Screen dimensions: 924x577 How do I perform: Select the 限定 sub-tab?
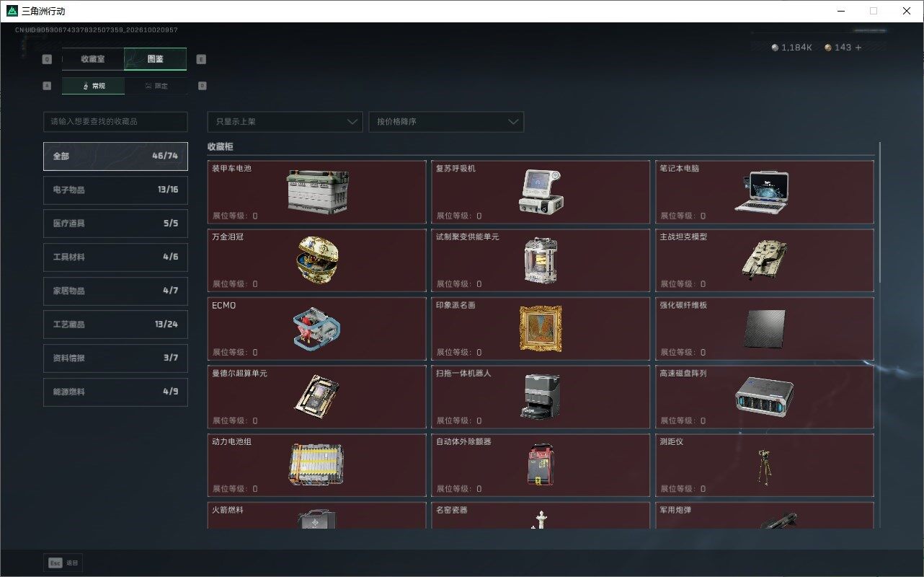[x=156, y=86]
